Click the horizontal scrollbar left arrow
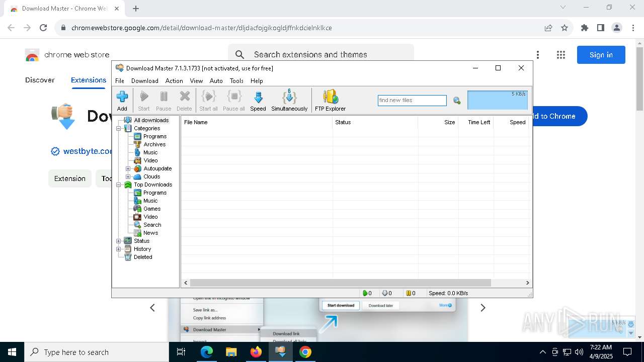Screen dimensions: 644x362 coord(186,283)
